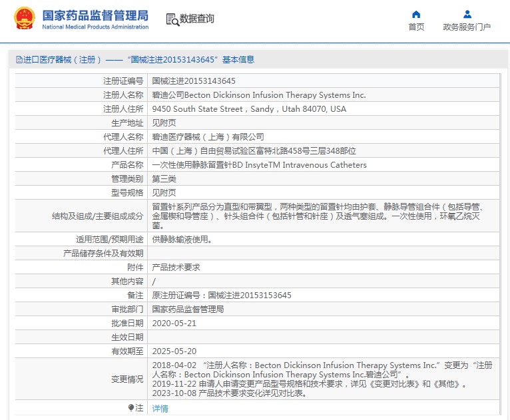Click the national emblem logo
Viewport: 510px width, 420px height.
pos(25,19)
